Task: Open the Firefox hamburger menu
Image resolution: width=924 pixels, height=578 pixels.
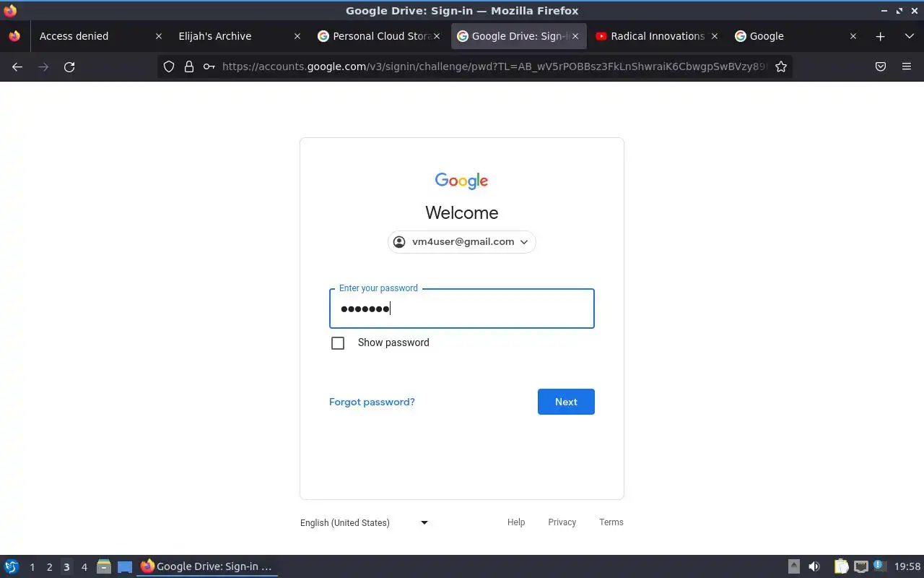Action: pos(907,66)
